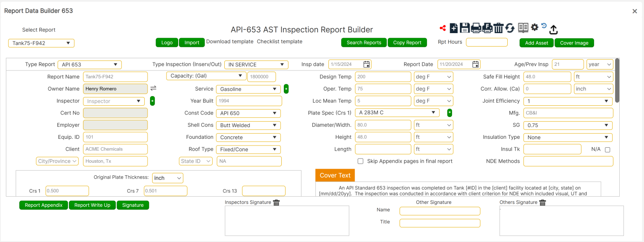644x242 pixels.
Task: Create a new report with the add-document icon
Action: click(454, 28)
